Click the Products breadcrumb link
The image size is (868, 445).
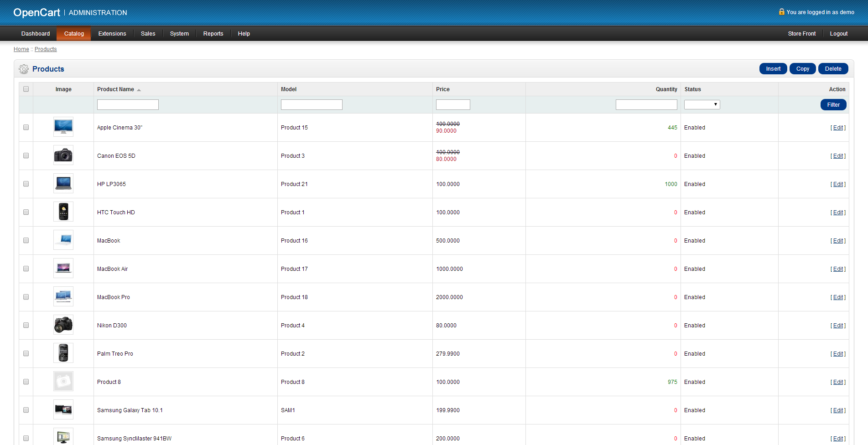click(x=46, y=49)
